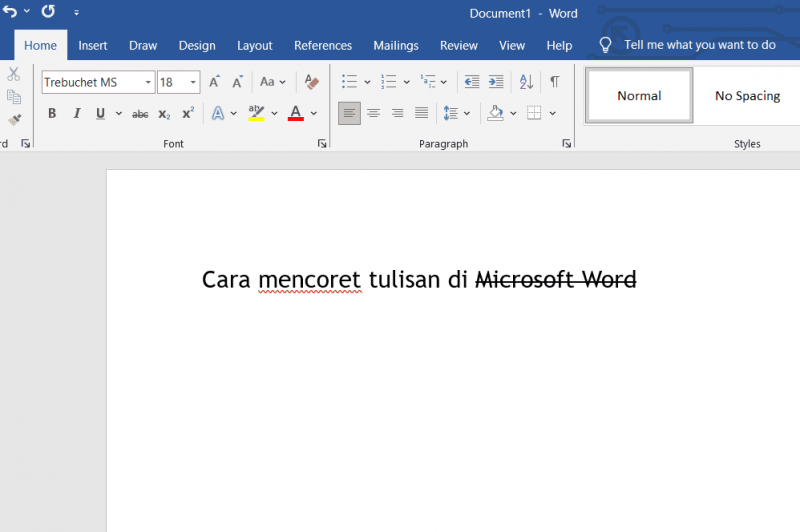Open the Help tab
Viewport: 800px width, 532px height.
pyautogui.click(x=559, y=45)
